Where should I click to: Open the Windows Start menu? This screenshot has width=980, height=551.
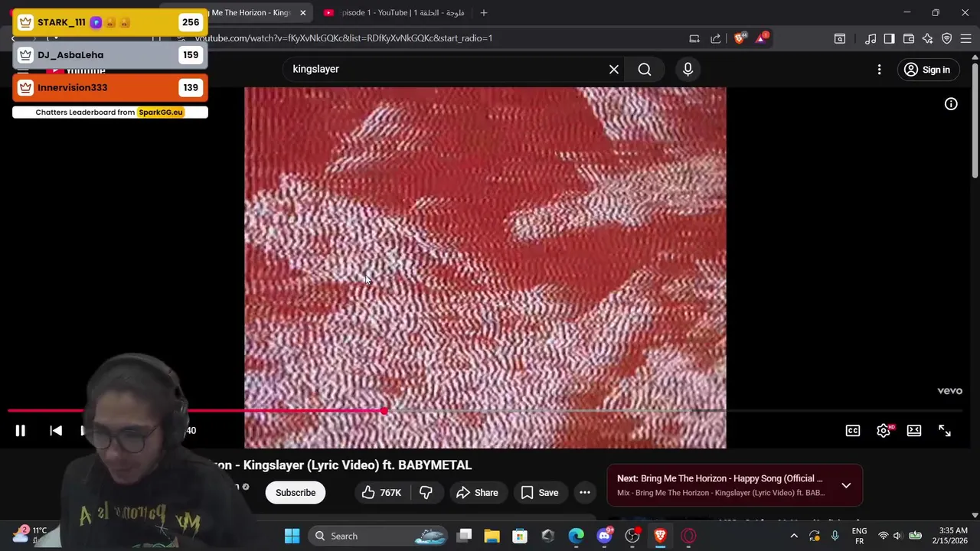[x=292, y=536]
